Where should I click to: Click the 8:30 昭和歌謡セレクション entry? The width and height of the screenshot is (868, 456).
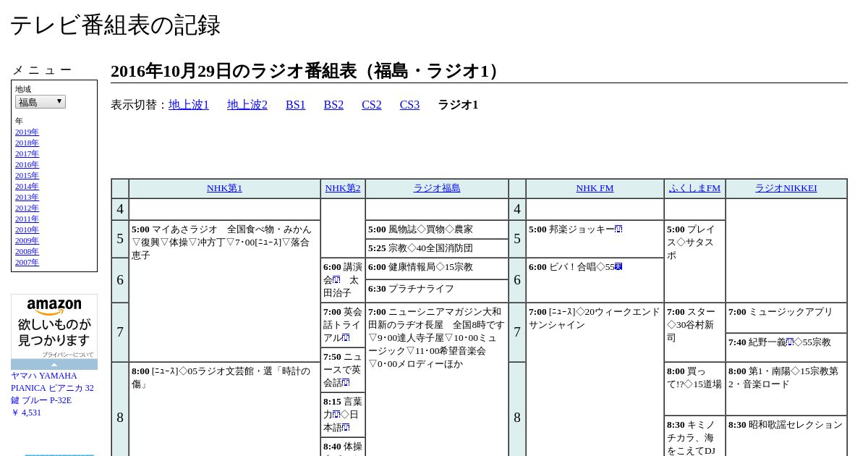click(786, 436)
